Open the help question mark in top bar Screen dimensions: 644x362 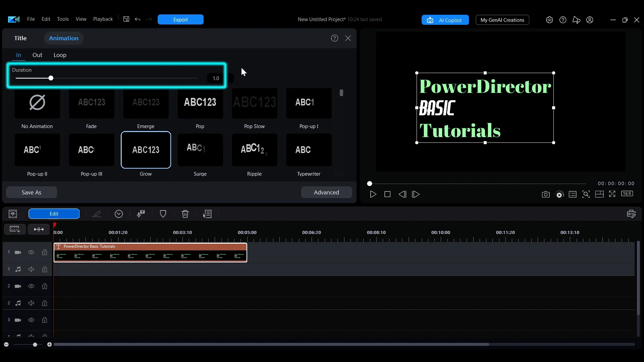[x=563, y=20]
